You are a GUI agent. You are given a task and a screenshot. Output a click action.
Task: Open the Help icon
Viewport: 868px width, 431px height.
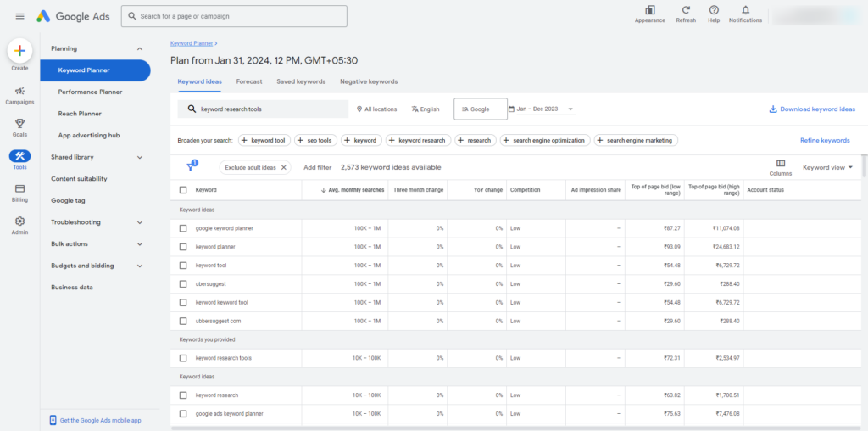tap(714, 10)
